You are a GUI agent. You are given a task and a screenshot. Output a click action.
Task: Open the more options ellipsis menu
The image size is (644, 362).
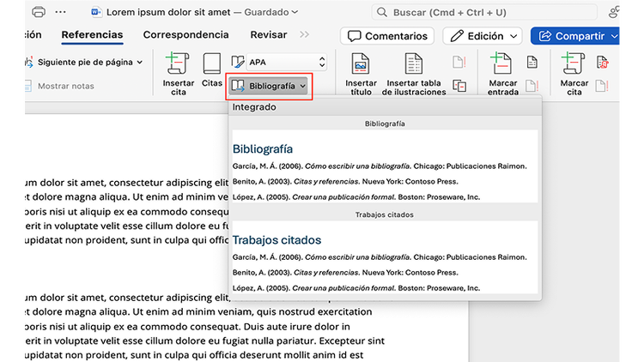[60, 12]
